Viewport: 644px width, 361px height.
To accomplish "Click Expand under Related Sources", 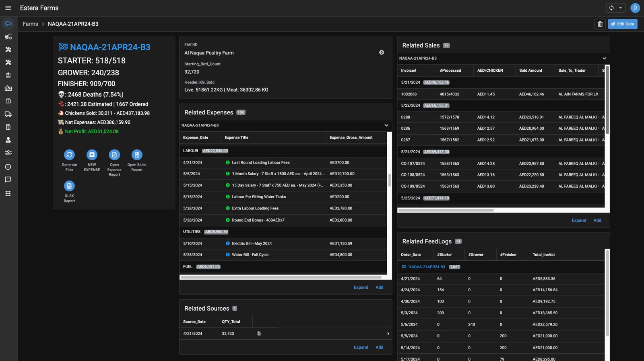I will click(x=361, y=347).
